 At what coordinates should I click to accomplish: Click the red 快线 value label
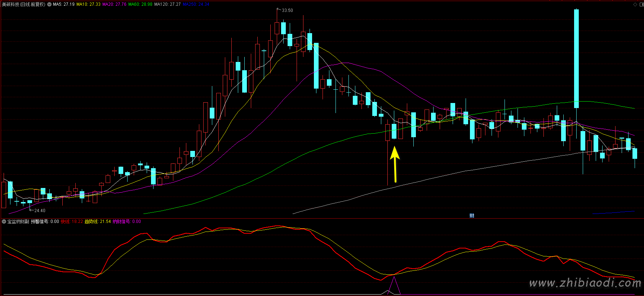tap(72, 221)
